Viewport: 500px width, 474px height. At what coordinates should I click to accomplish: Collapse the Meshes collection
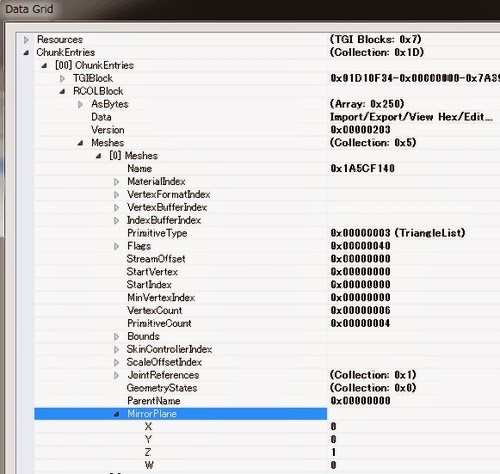tap(80, 143)
